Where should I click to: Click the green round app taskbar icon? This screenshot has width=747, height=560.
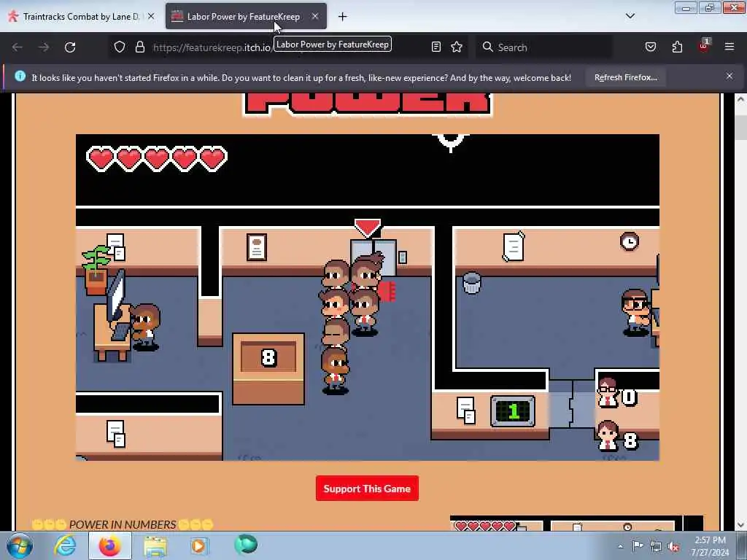click(246, 545)
